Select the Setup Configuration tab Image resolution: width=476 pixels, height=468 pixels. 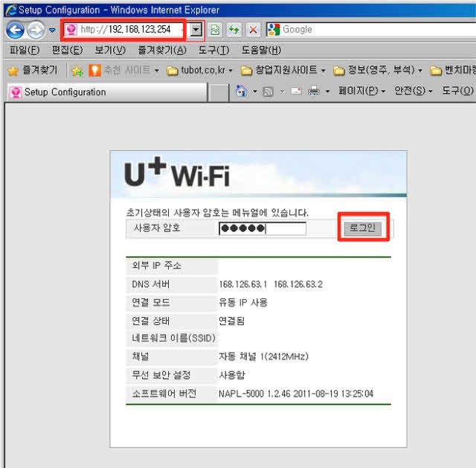tap(107, 92)
